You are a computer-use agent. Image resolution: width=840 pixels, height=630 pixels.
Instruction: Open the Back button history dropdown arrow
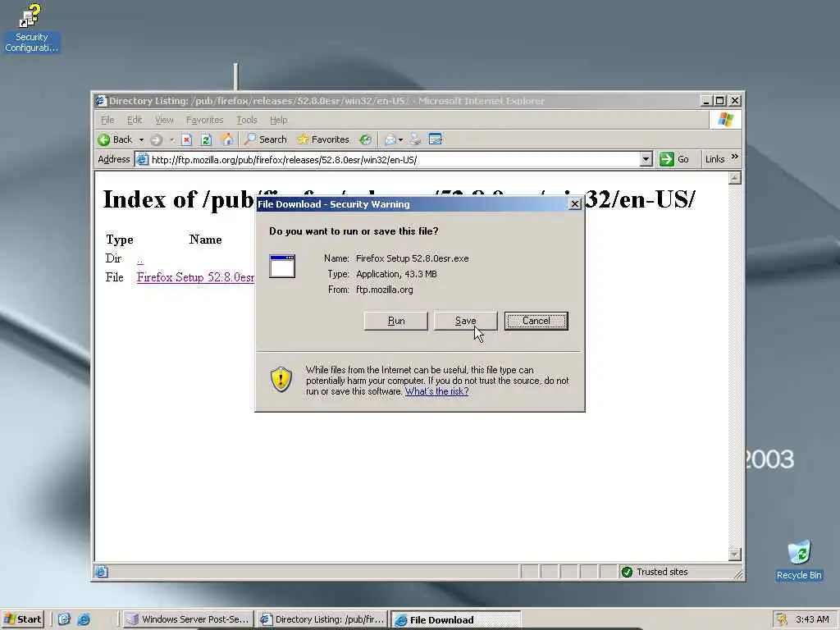tap(141, 139)
